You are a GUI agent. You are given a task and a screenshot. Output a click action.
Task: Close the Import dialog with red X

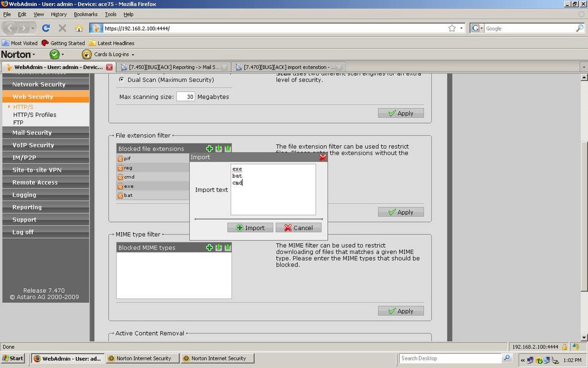pyautogui.click(x=323, y=158)
